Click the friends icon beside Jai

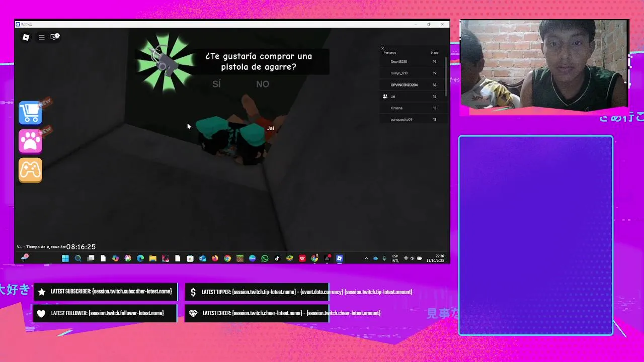pos(385,97)
